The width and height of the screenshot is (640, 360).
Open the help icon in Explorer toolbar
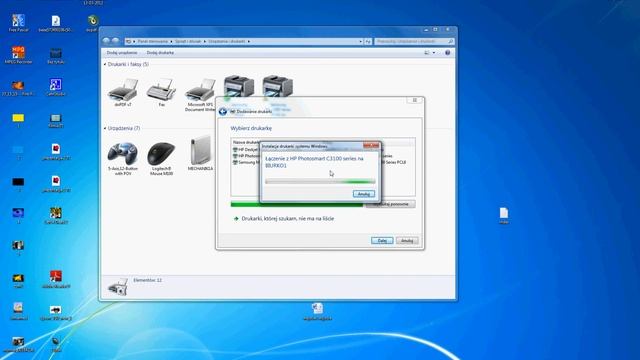(x=448, y=53)
